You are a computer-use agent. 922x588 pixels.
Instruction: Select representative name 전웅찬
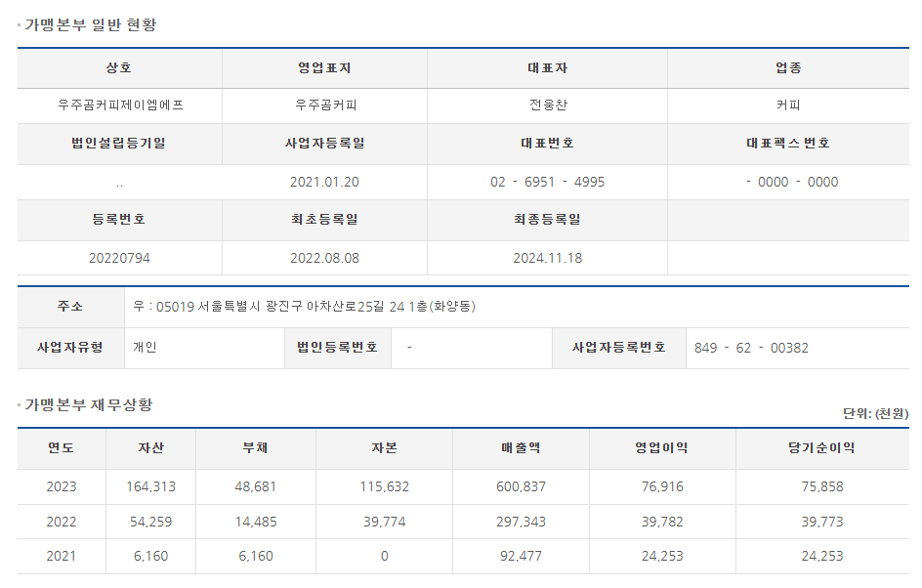click(x=548, y=105)
